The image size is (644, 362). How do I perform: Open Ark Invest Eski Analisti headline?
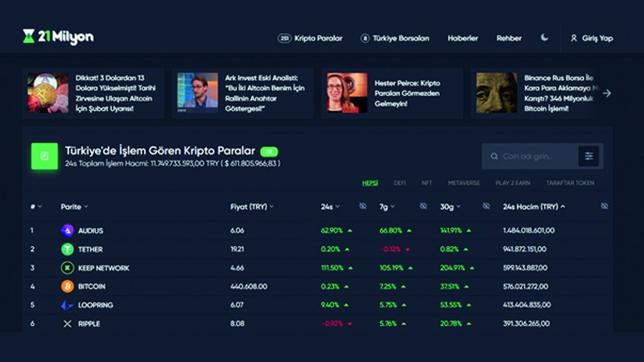265,93
